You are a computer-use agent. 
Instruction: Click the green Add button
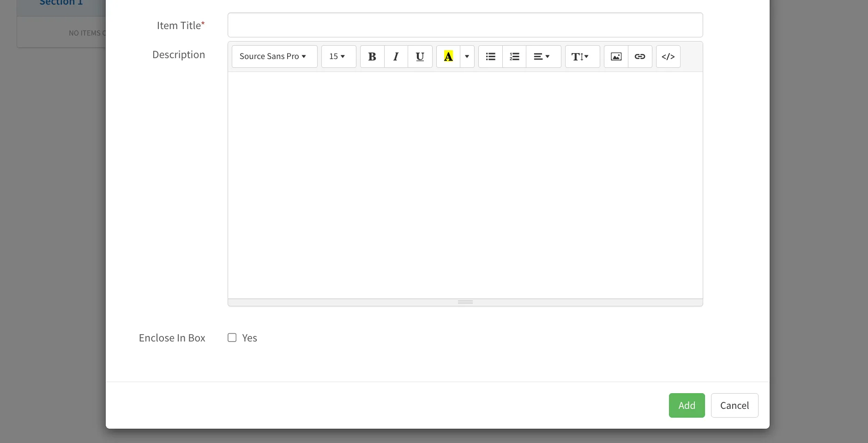[x=687, y=405]
